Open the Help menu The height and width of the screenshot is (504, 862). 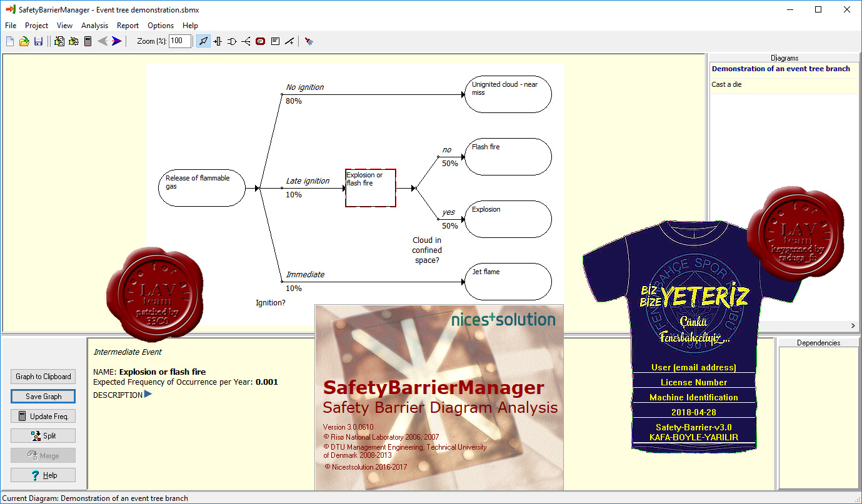190,26
